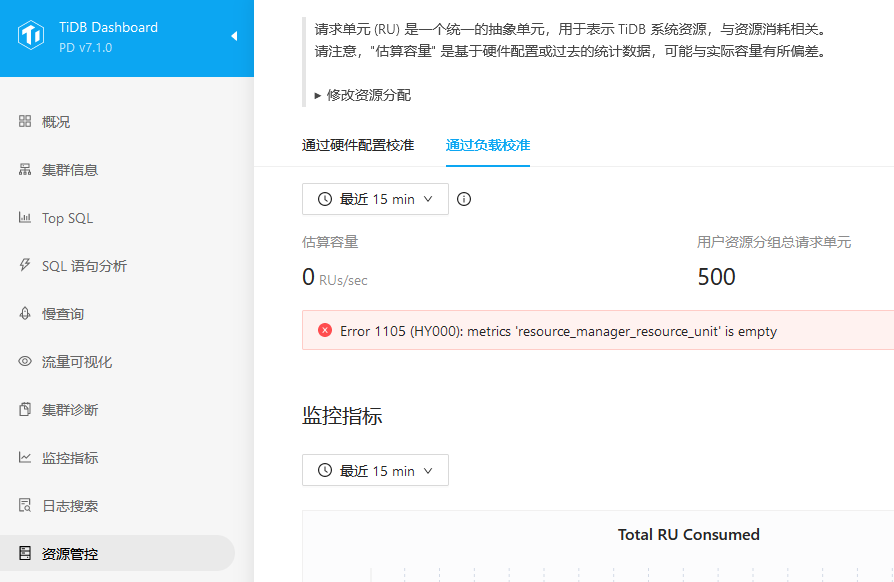The image size is (894, 582).
Task: Select 资源管控 in the sidebar
Action: click(x=70, y=554)
